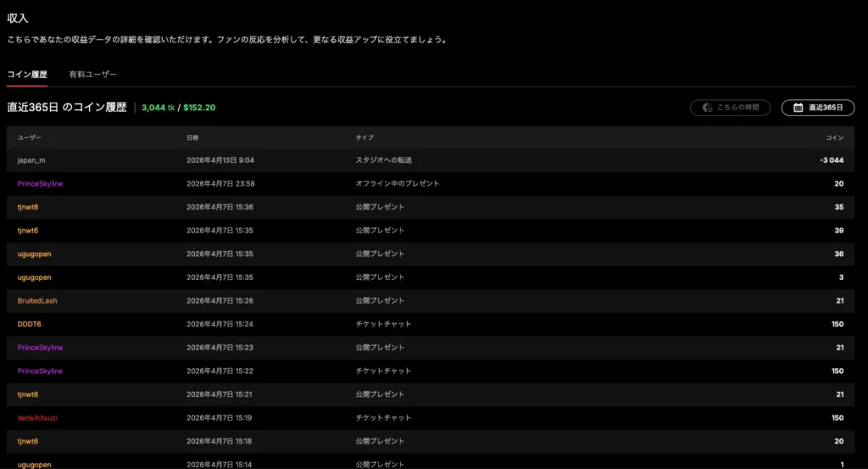Click the 36 coin value

(x=839, y=254)
